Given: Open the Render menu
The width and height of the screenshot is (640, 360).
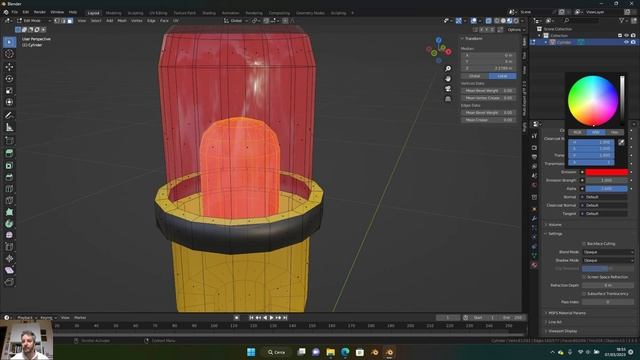Looking at the screenshot, I should (x=40, y=12).
